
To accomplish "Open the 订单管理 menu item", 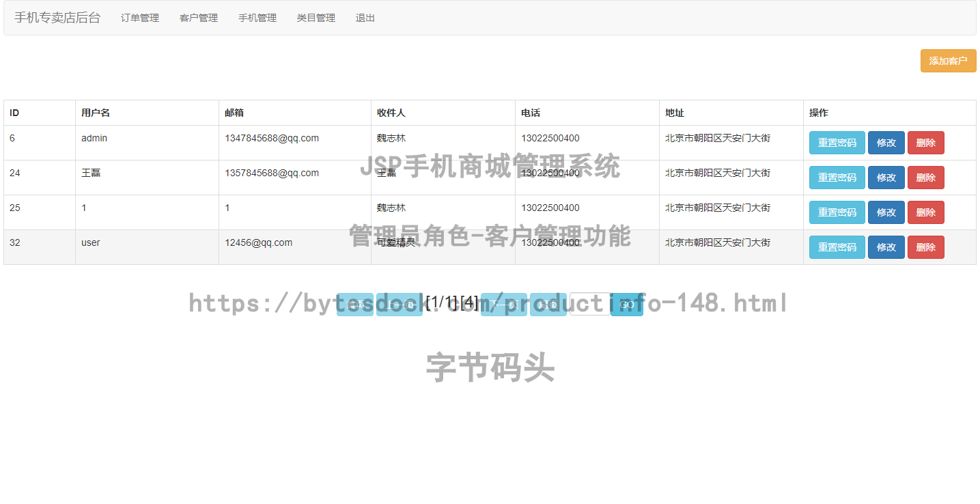I will 140,18.
